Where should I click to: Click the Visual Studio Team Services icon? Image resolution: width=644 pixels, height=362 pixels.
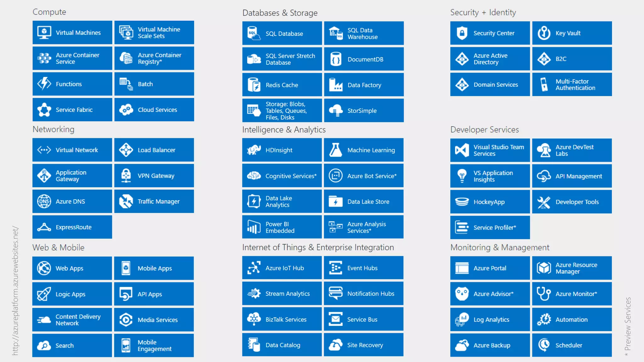[462, 150]
